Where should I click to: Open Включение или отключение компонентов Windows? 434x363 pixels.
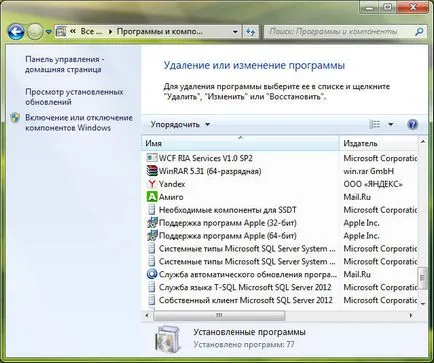[79, 123]
